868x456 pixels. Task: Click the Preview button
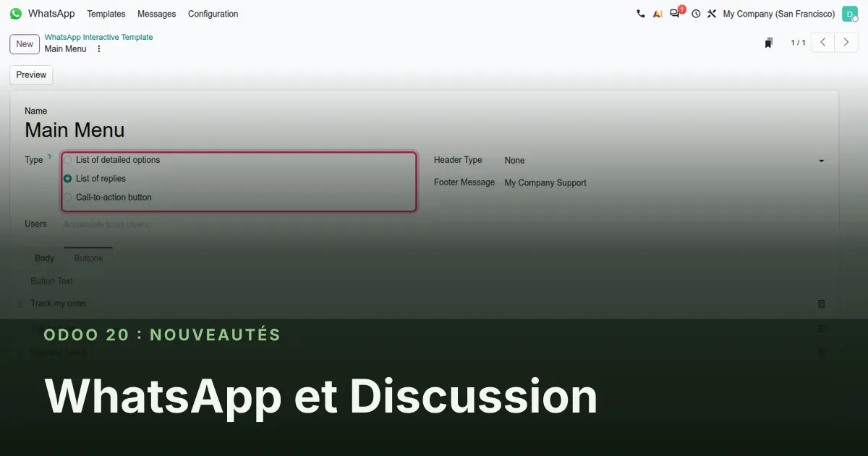(x=31, y=75)
